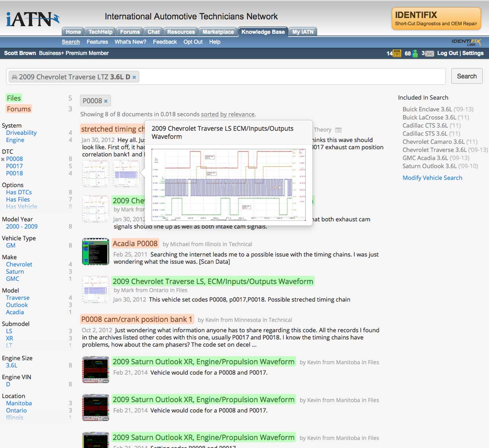Click the Log Out link
The height and width of the screenshot is (448, 489).
click(x=447, y=53)
